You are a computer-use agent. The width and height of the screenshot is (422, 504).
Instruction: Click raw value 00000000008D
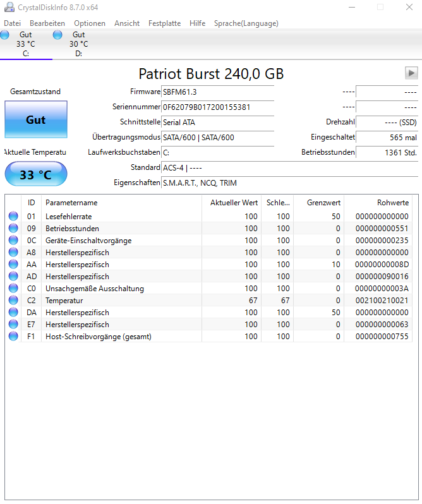click(x=382, y=264)
